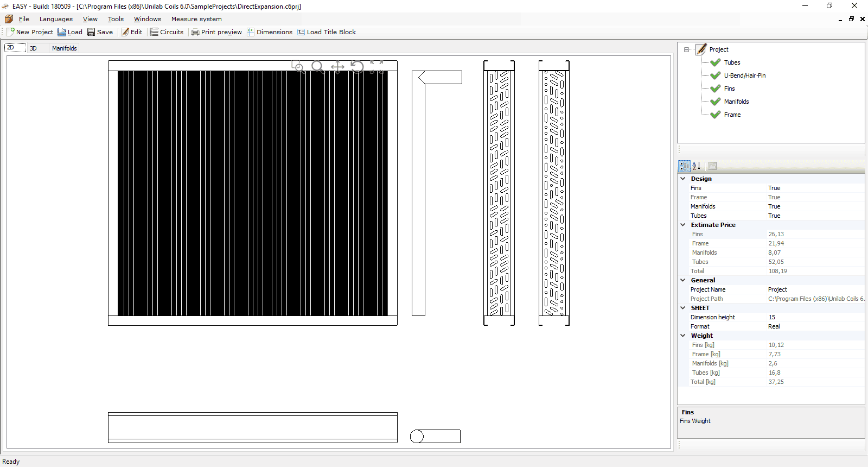This screenshot has height=467, width=868.
Task: Click the Circuits toolbar button
Action: tap(167, 32)
